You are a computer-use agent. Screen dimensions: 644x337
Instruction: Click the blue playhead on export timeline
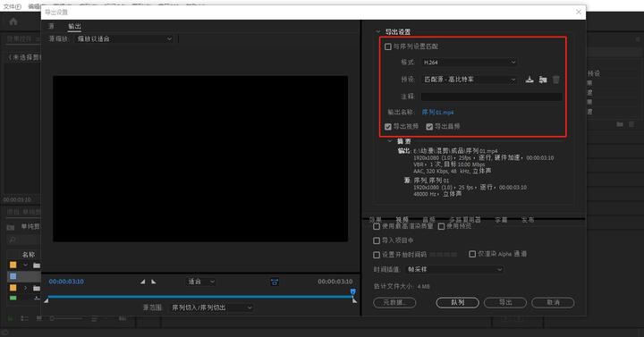tap(352, 291)
